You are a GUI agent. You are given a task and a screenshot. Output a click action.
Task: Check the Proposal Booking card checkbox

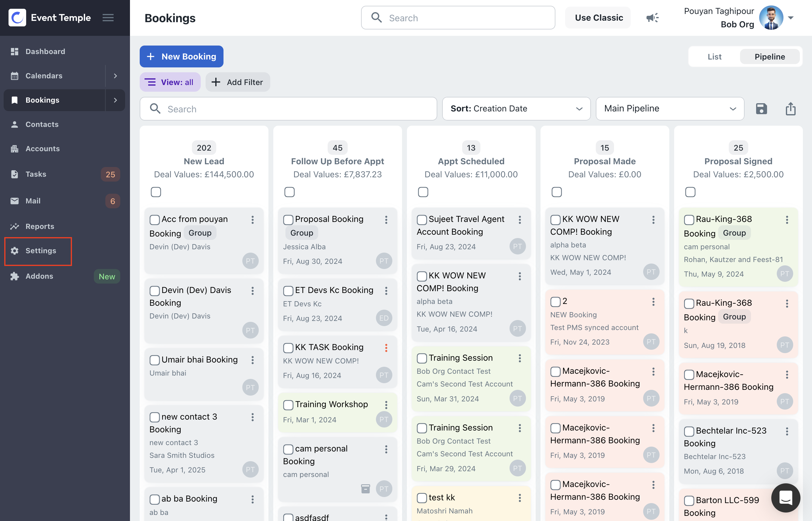pos(288,220)
